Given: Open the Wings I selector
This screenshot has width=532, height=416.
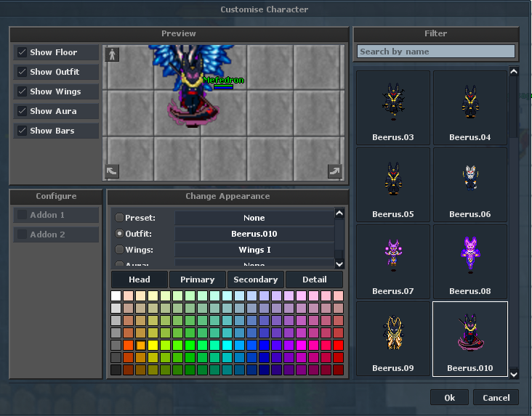Looking at the screenshot, I should click(254, 250).
